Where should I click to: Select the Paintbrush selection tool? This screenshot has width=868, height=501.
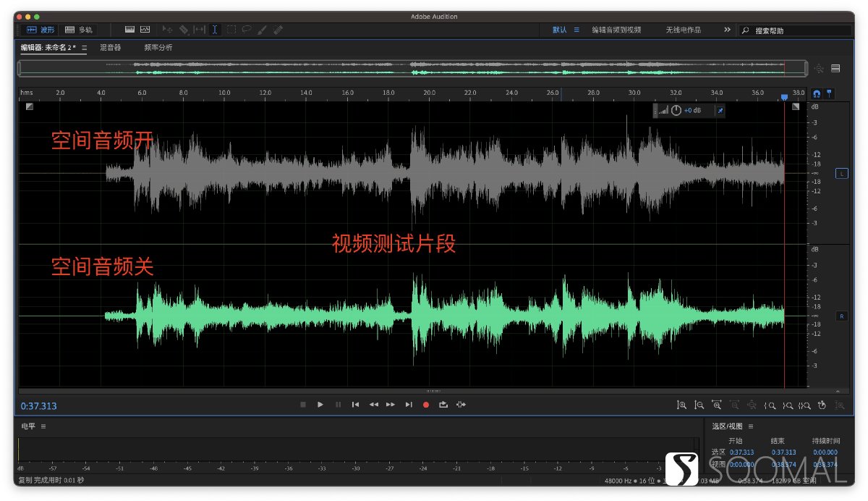click(263, 30)
